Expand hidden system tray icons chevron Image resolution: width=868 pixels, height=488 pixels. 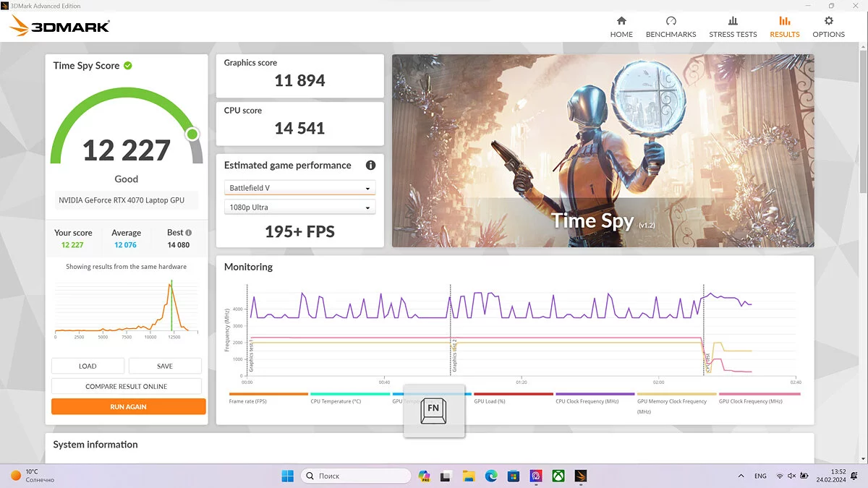pos(741,476)
